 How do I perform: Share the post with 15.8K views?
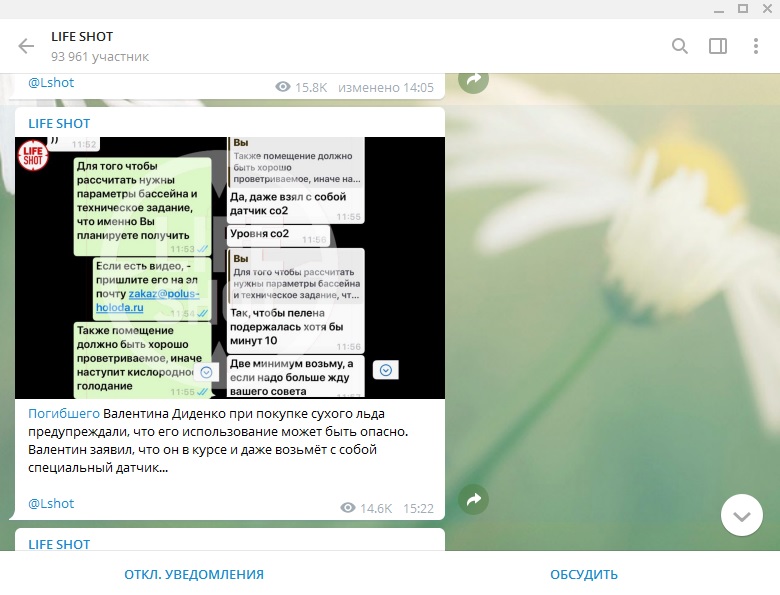pos(473,79)
